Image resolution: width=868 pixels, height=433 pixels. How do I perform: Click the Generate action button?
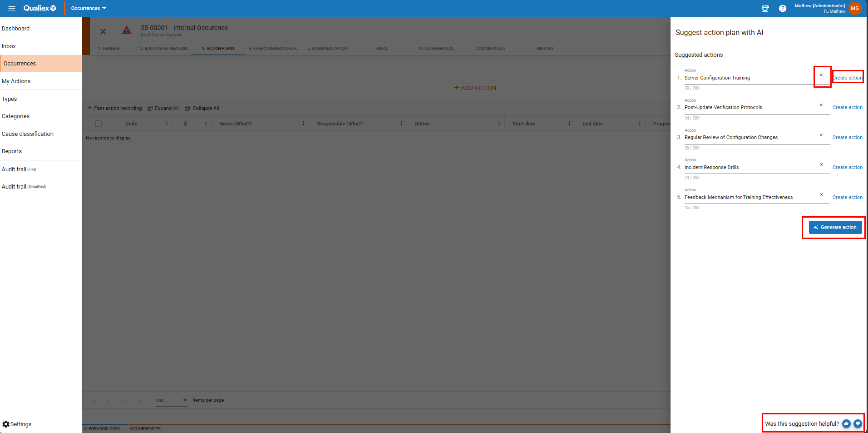(x=835, y=227)
